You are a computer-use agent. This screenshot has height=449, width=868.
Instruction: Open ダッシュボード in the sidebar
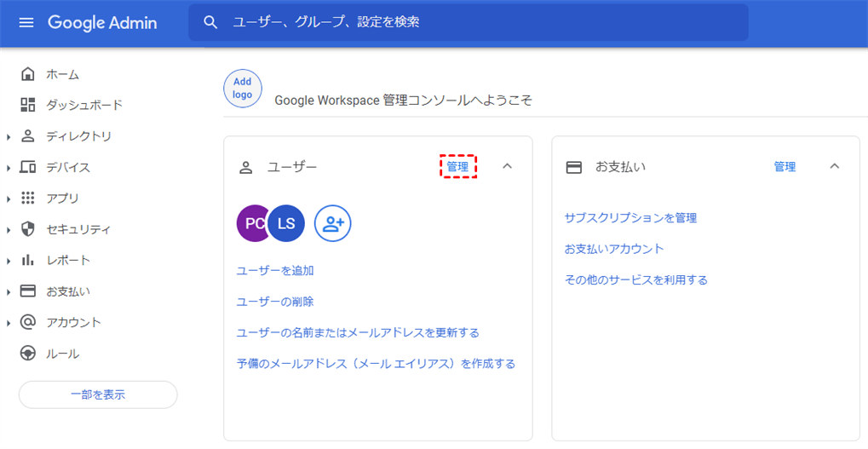point(84,105)
